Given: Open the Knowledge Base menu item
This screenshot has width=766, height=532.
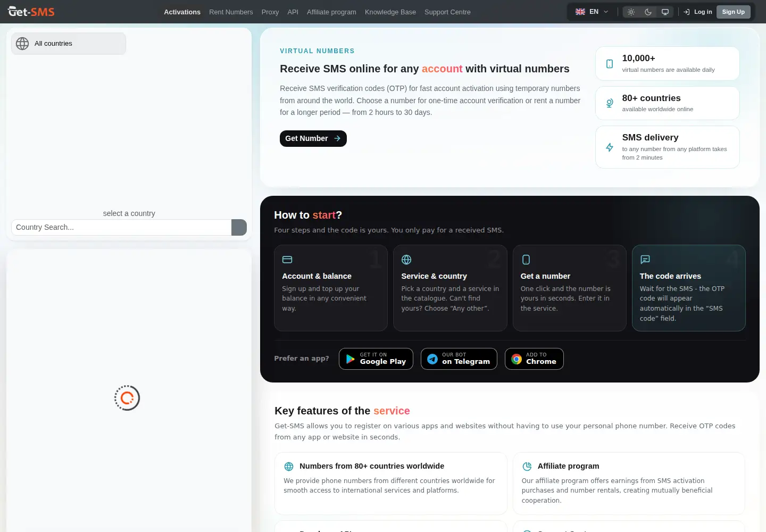Looking at the screenshot, I should coord(390,12).
